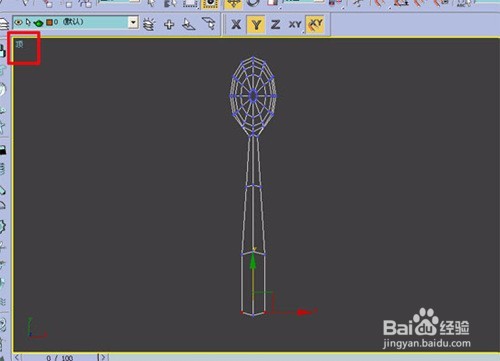Restrict movement to X axis
The height and width of the screenshot is (361, 500).
[x=236, y=24]
